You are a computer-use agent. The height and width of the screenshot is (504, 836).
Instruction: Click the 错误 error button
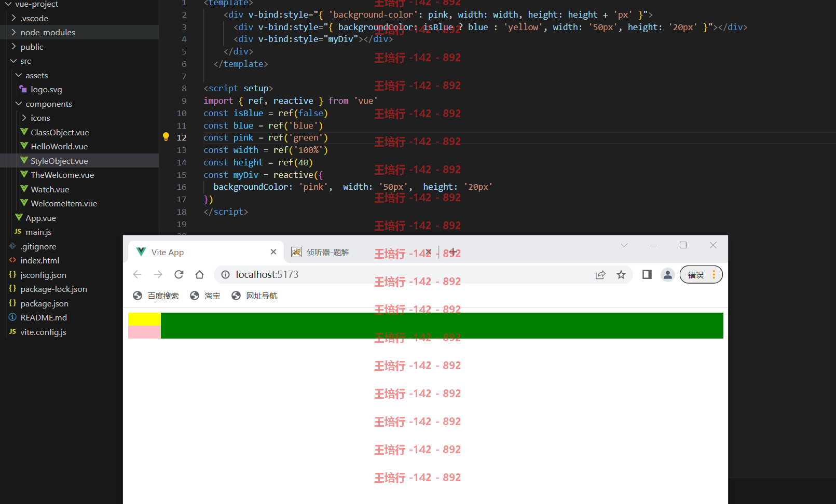(701, 274)
